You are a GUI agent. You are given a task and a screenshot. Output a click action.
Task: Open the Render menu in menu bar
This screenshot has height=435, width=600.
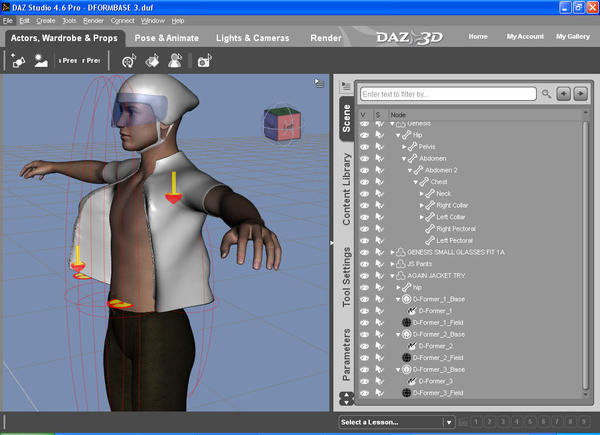[93, 21]
